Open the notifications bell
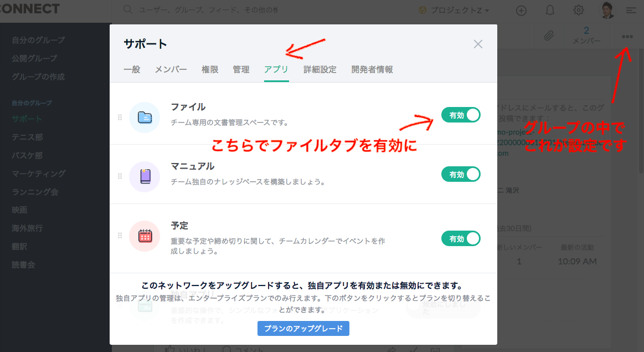 point(549,11)
